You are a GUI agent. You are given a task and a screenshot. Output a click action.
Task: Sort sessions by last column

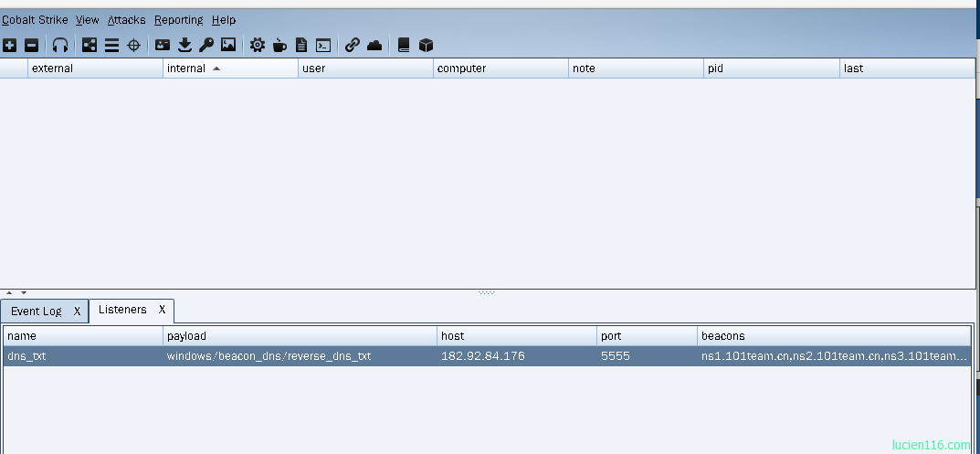907,69
